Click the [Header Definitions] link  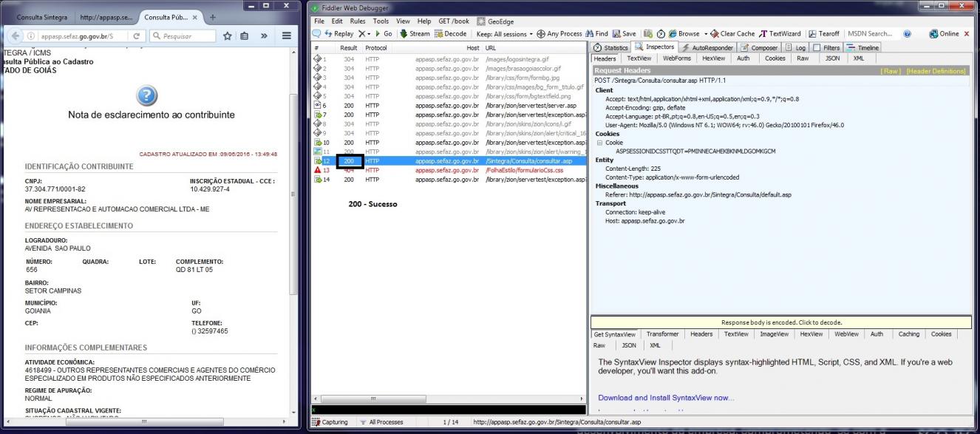coord(936,71)
